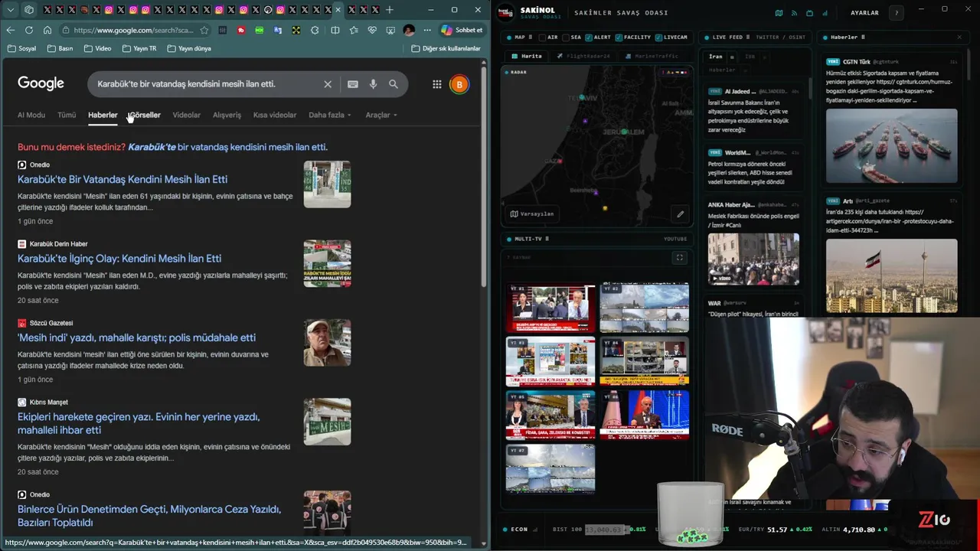Switch to the Görseller tab
980x551 pixels.
pos(145,115)
